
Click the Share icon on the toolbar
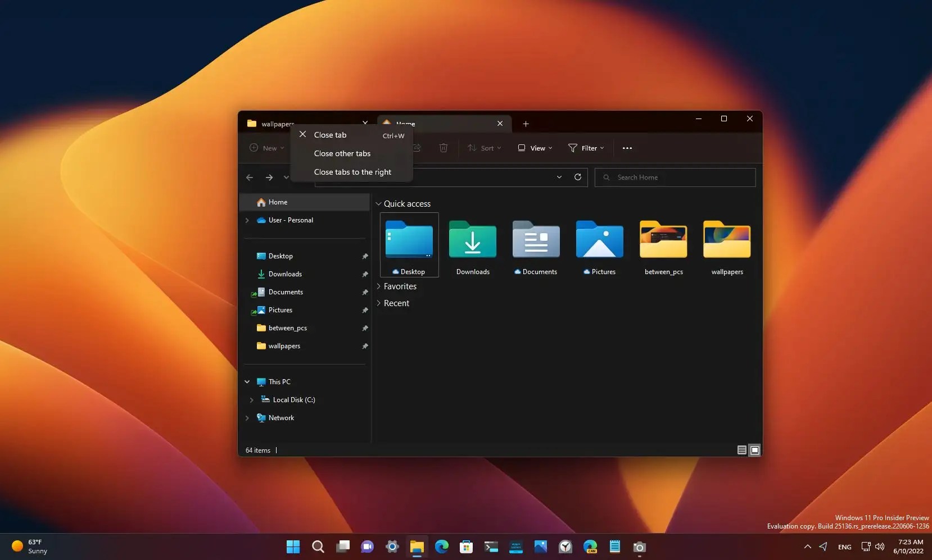(418, 148)
